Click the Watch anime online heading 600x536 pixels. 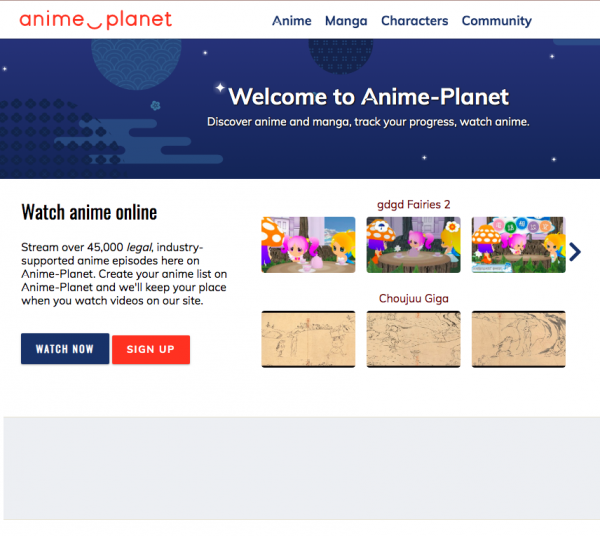[89, 212]
